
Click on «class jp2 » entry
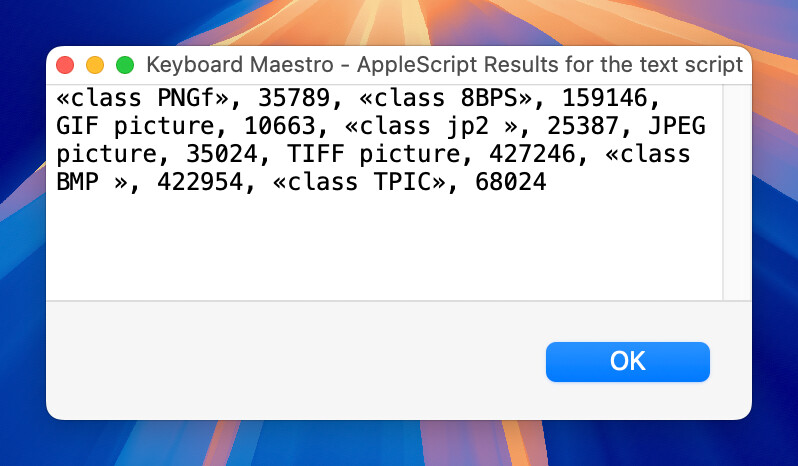click(x=431, y=126)
